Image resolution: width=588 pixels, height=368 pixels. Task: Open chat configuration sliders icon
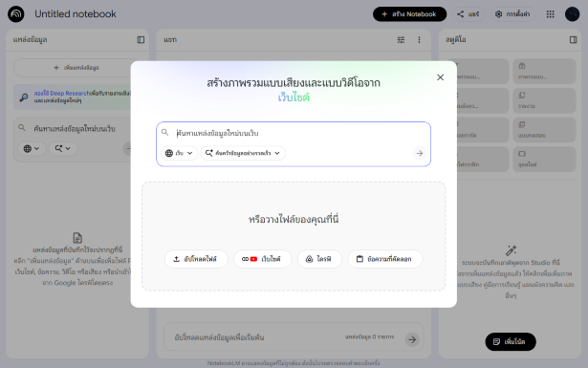point(401,40)
